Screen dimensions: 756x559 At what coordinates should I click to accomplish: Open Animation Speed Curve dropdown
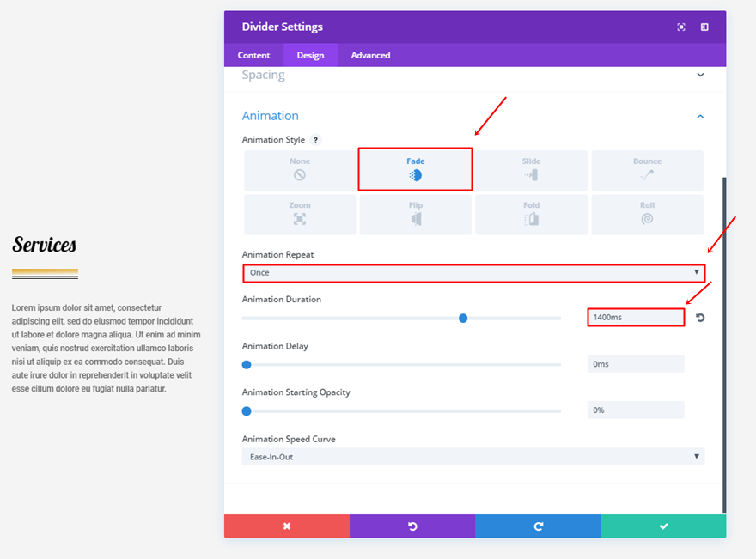coord(473,457)
